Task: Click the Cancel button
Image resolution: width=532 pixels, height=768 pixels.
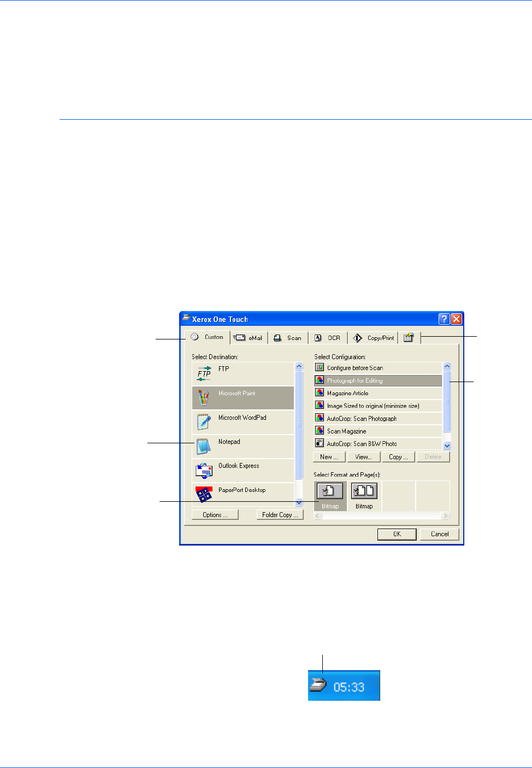Action: point(440,534)
